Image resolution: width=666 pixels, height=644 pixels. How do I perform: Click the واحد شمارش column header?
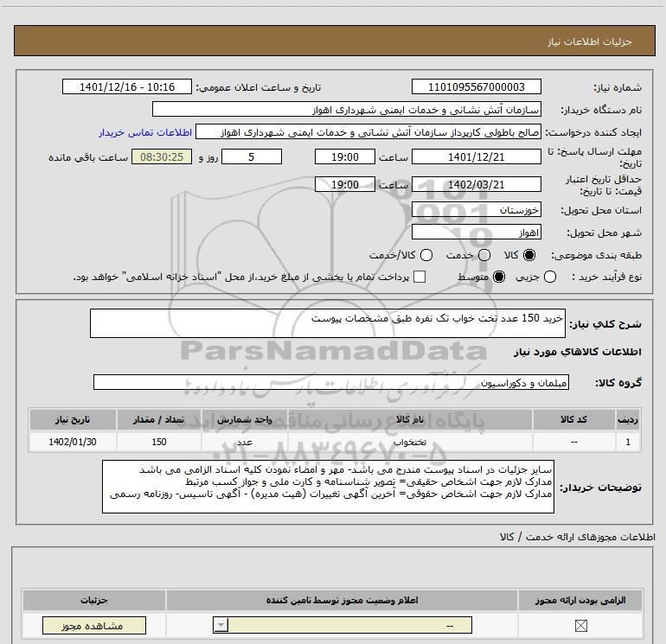(245, 419)
